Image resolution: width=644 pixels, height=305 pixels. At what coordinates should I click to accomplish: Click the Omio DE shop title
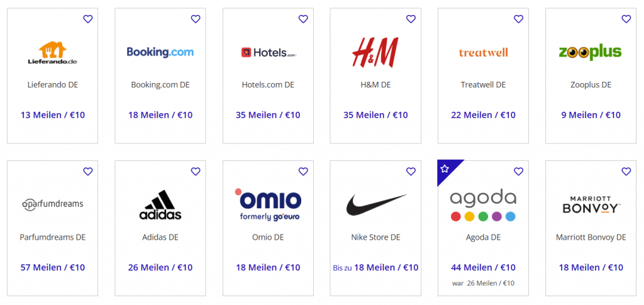(x=268, y=237)
